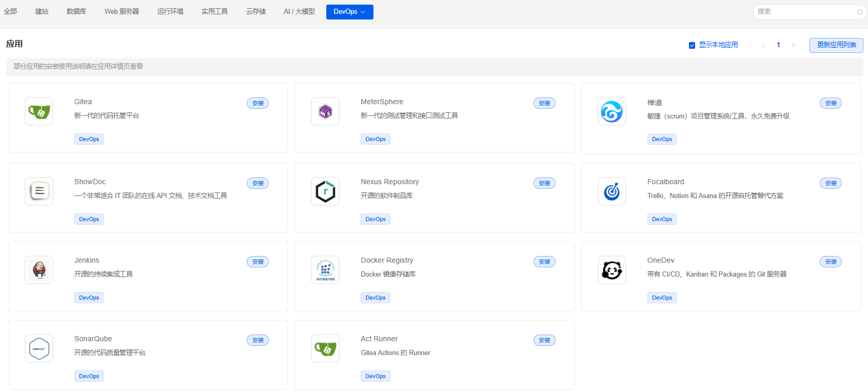Install Act Runner with its 安装 button
The height and width of the screenshot is (392, 868).
tap(544, 340)
